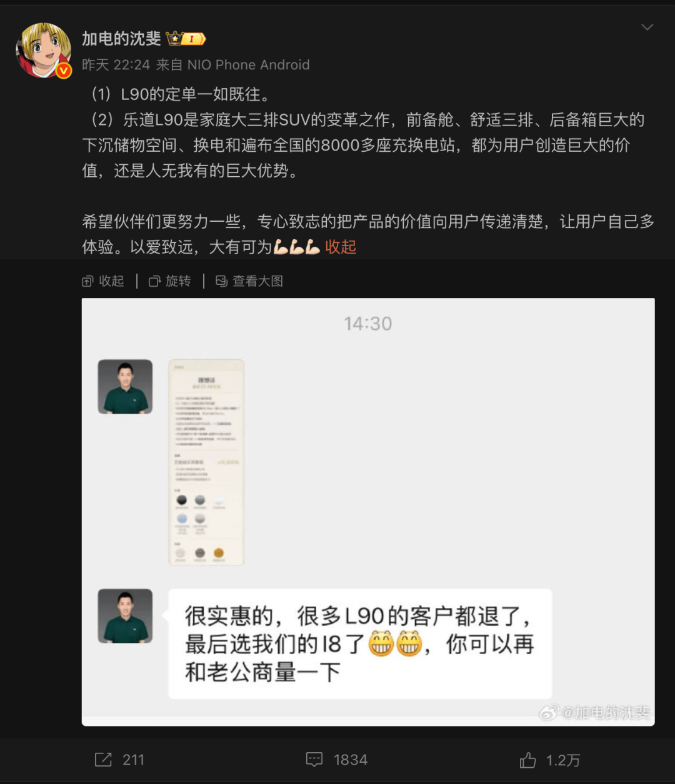Open the poster's avatar
This screenshot has width=675, height=784.
(x=43, y=51)
